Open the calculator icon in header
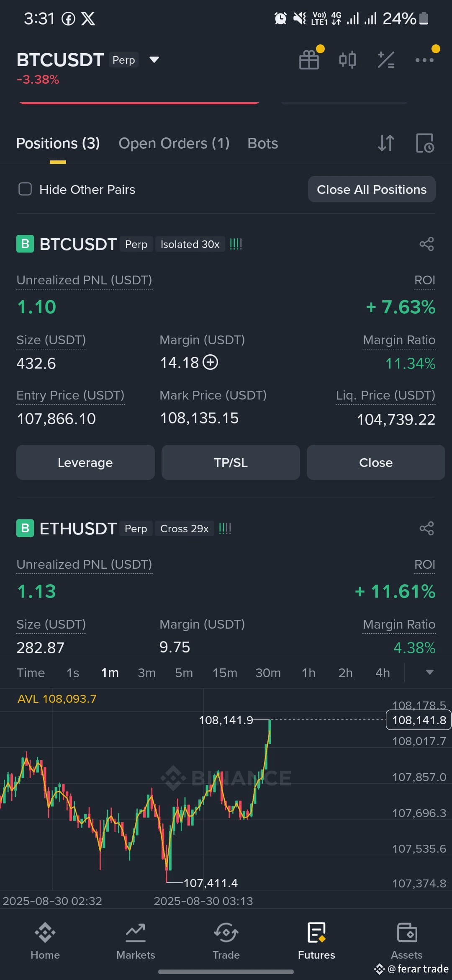This screenshot has width=452, height=980. point(386,60)
